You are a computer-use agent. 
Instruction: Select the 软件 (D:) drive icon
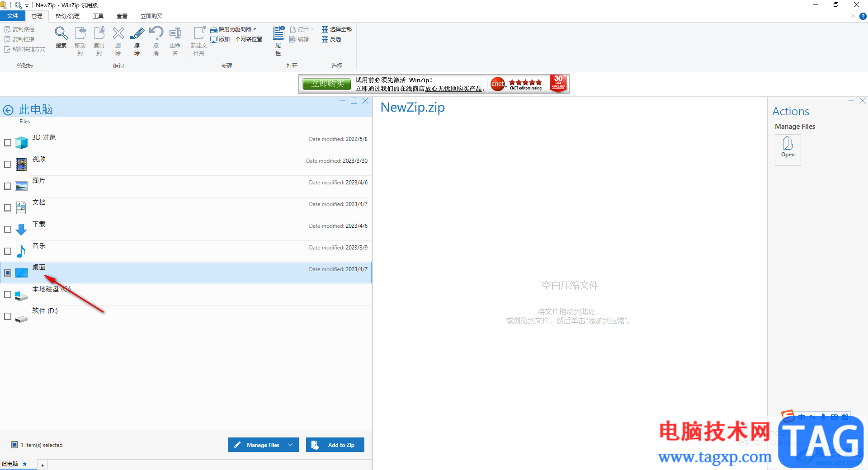click(x=21, y=319)
